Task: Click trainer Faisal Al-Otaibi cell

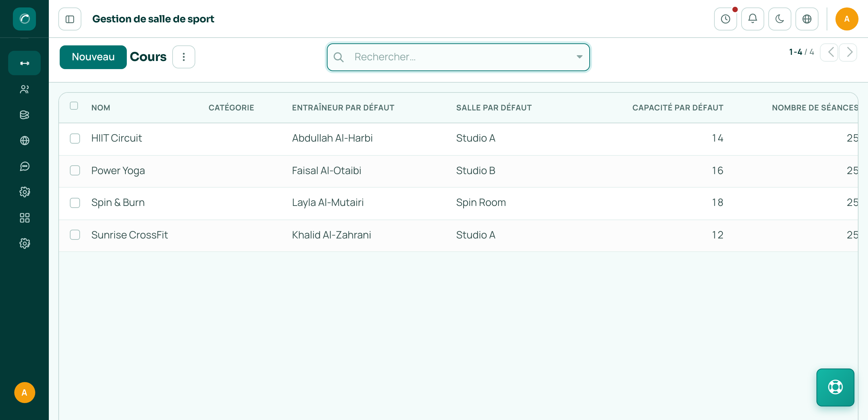Action: [x=327, y=170]
